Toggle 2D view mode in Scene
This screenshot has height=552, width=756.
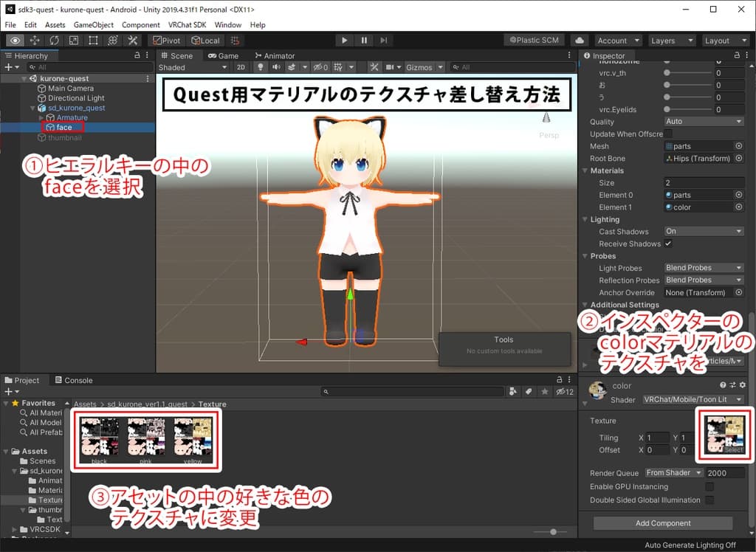click(241, 67)
